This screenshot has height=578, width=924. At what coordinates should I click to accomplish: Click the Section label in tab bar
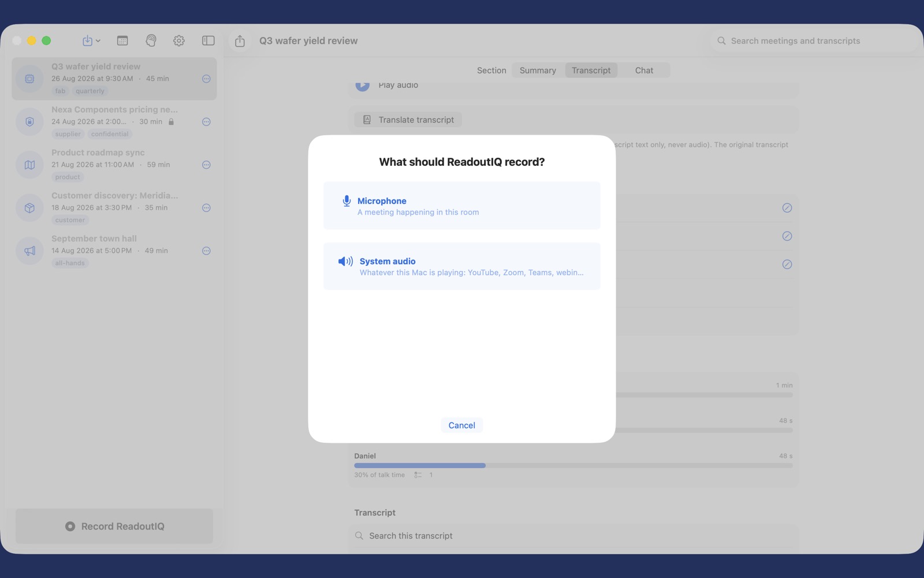click(491, 71)
